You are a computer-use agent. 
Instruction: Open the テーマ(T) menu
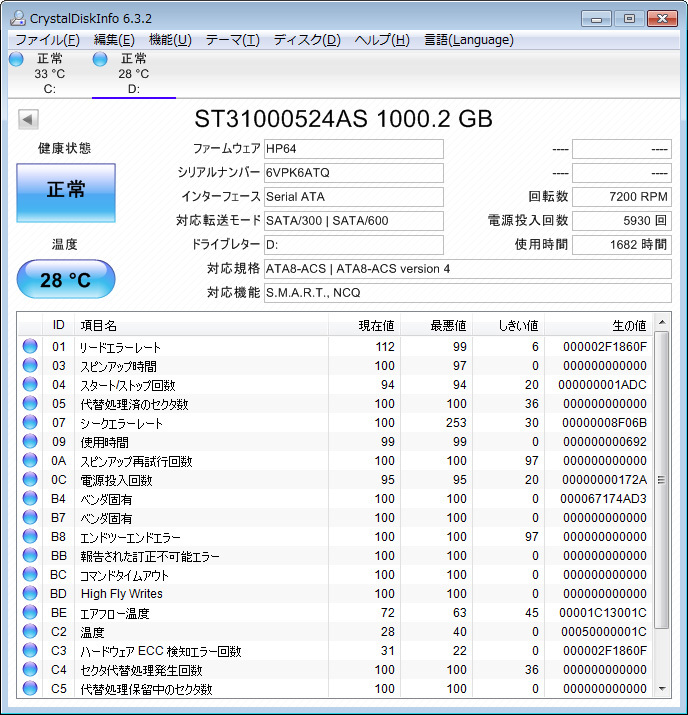point(233,40)
